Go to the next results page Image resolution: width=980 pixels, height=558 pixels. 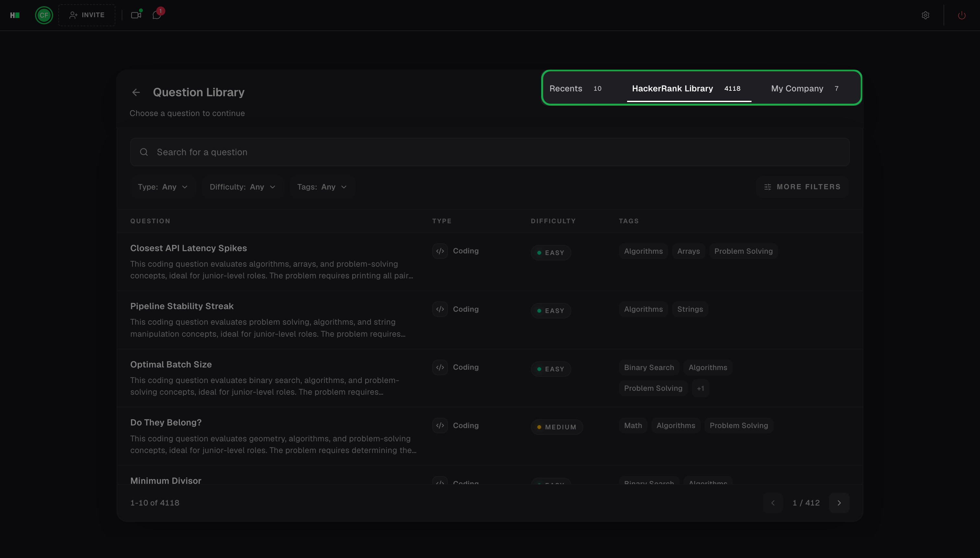point(839,503)
